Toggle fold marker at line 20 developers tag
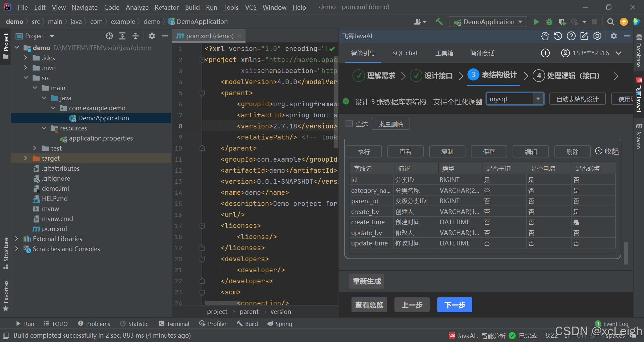Viewport: 644px width, 342px height. point(202,259)
